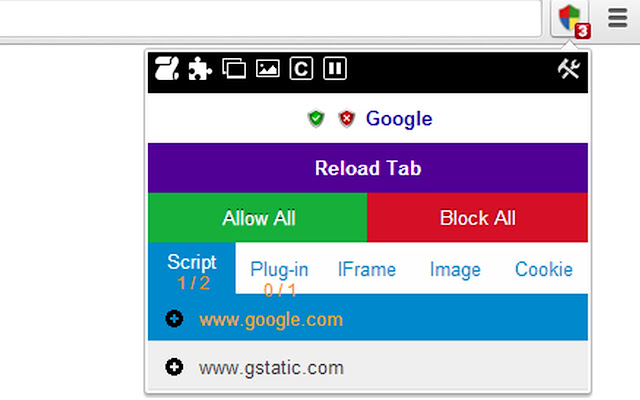Click the green Allow All button
This screenshot has height=400, width=640.
tap(258, 218)
